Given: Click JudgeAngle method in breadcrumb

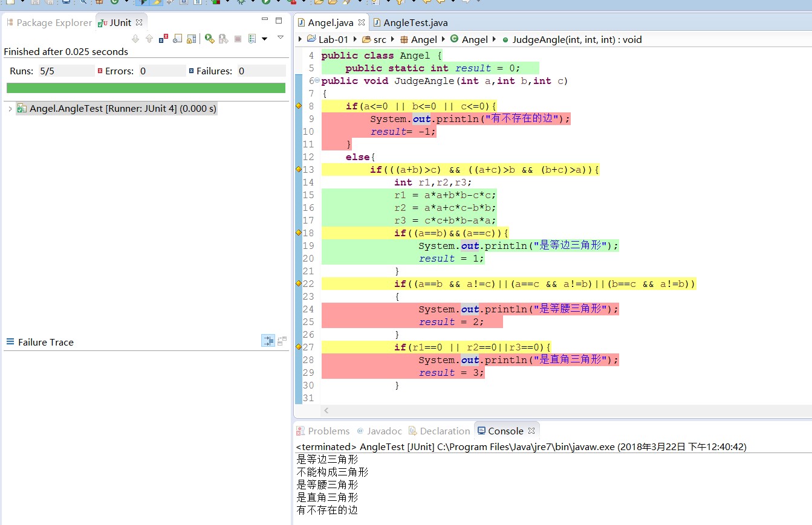Looking at the screenshot, I should (576, 39).
